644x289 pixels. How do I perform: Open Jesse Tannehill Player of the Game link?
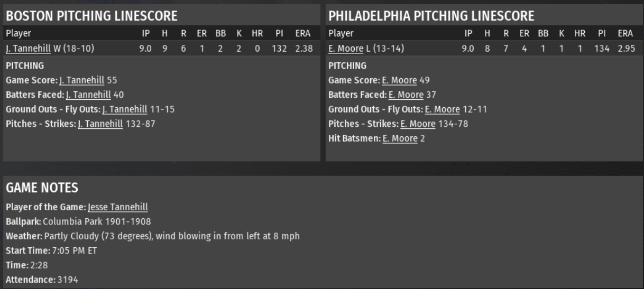pyautogui.click(x=118, y=207)
